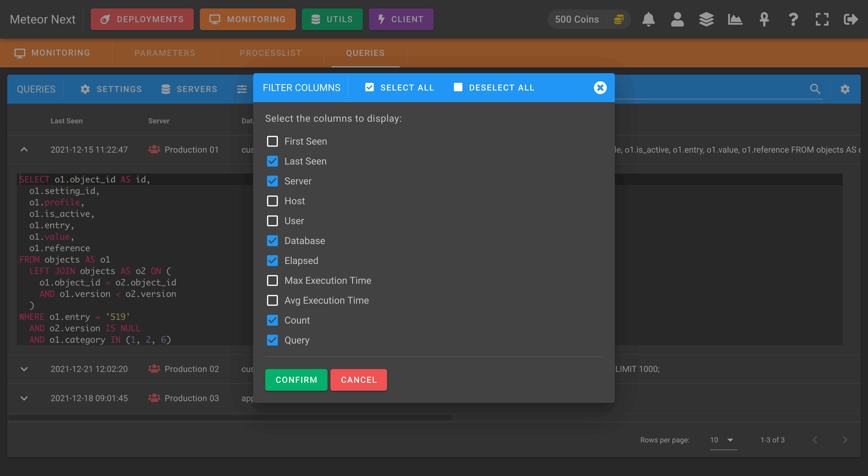This screenshot has height=476, width=868.
Task: Select the Queries tab
Action: 365,53
